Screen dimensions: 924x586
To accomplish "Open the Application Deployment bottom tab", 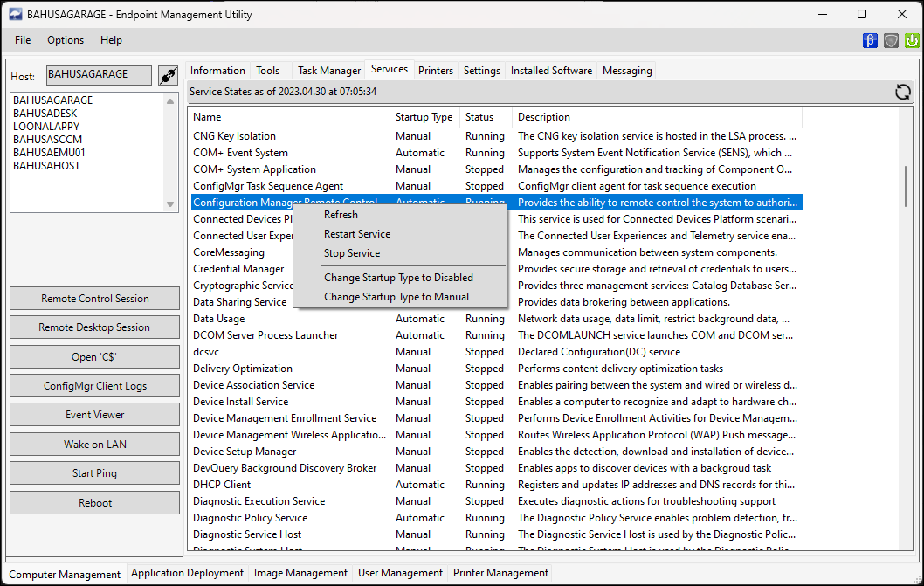I will coord(187,573).
